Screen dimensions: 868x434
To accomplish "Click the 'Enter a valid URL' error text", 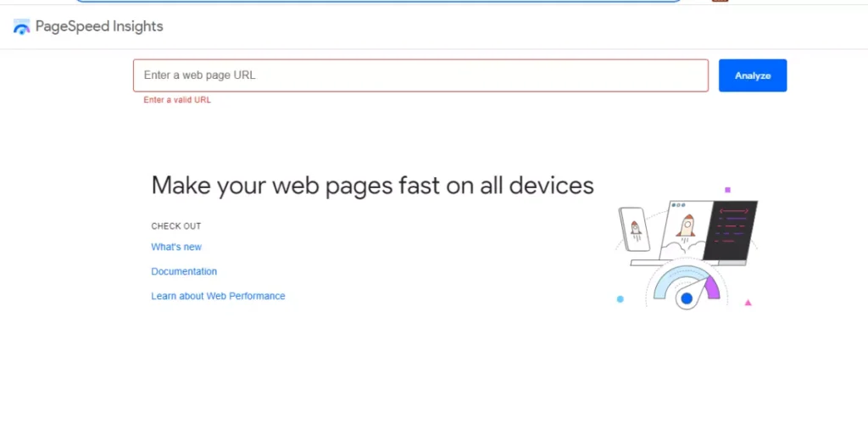I will (x=177, y=100).
